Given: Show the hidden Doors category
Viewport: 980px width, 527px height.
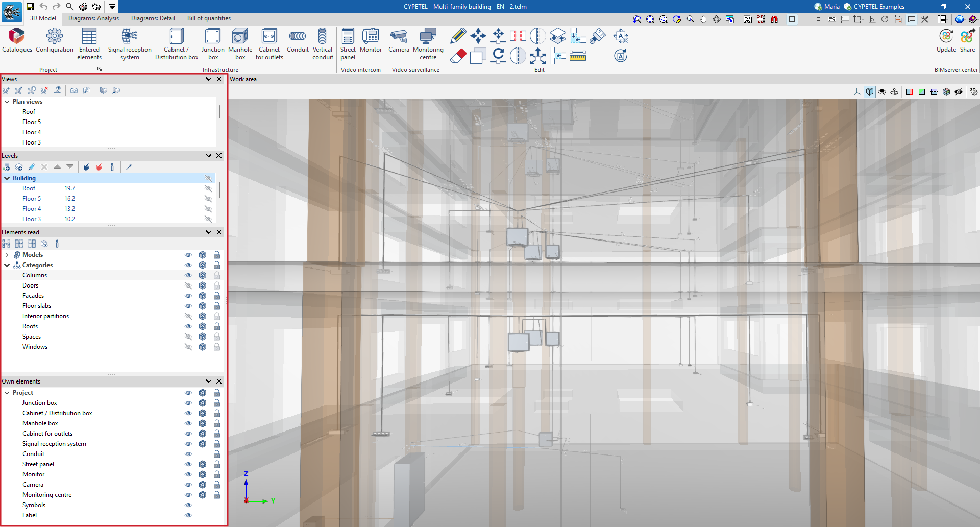Looking at the screenshot, I should pyautogui.click(x=188, y=285).
